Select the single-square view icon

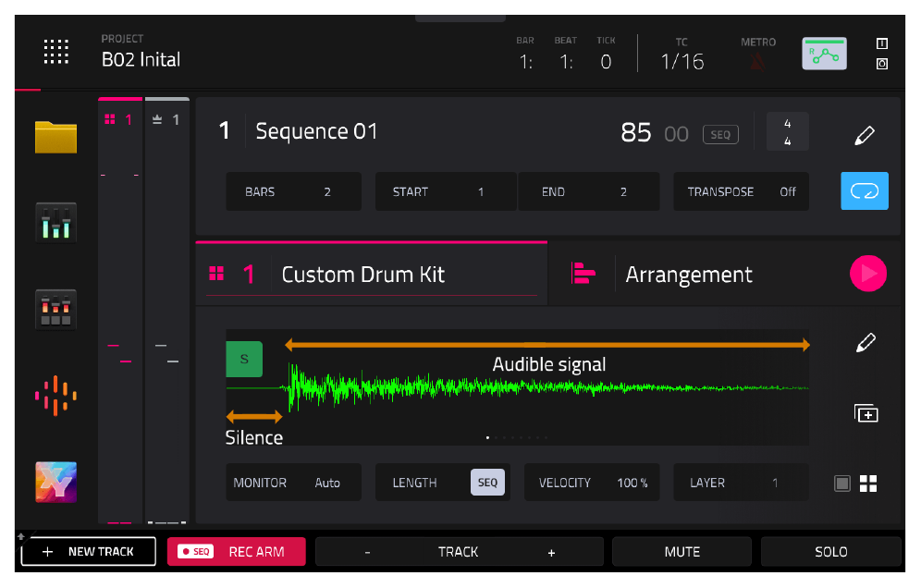point(842,484)
